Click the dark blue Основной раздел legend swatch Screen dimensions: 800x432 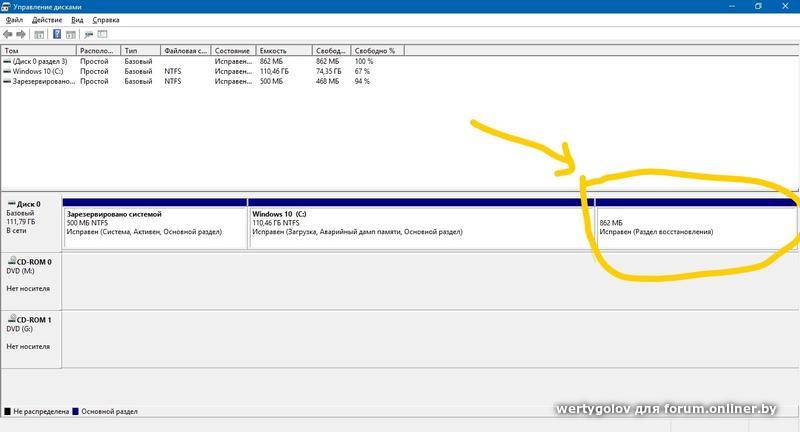[76, 411]
